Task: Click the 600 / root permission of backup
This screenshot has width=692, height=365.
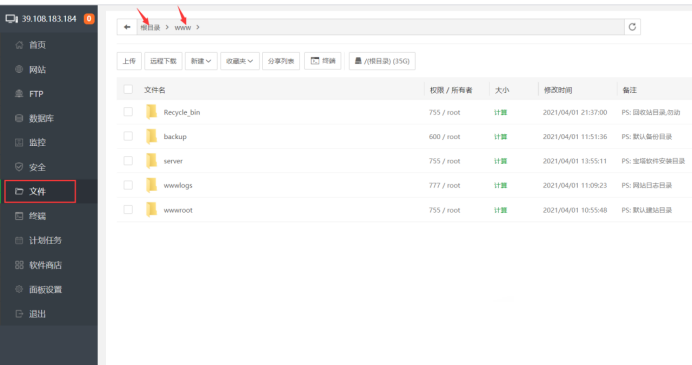Action: (444, 137)
